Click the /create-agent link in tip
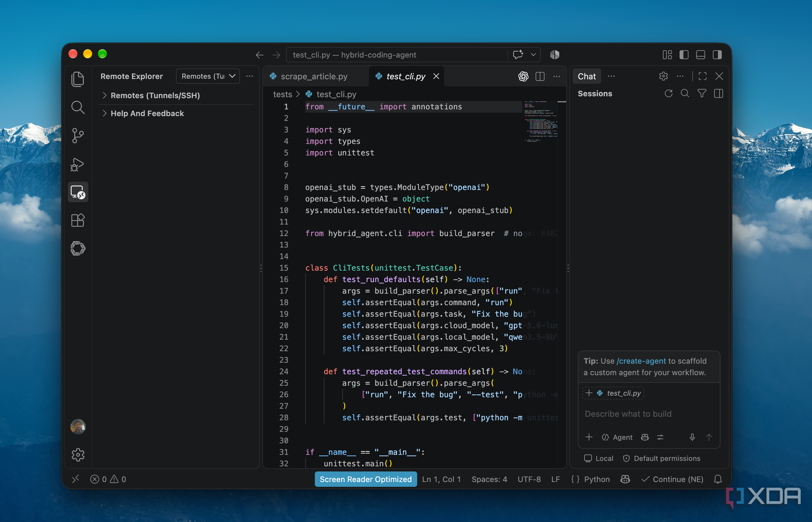This screenshot has width=812, height=522. pyautogui.click(x=641, y=361)
